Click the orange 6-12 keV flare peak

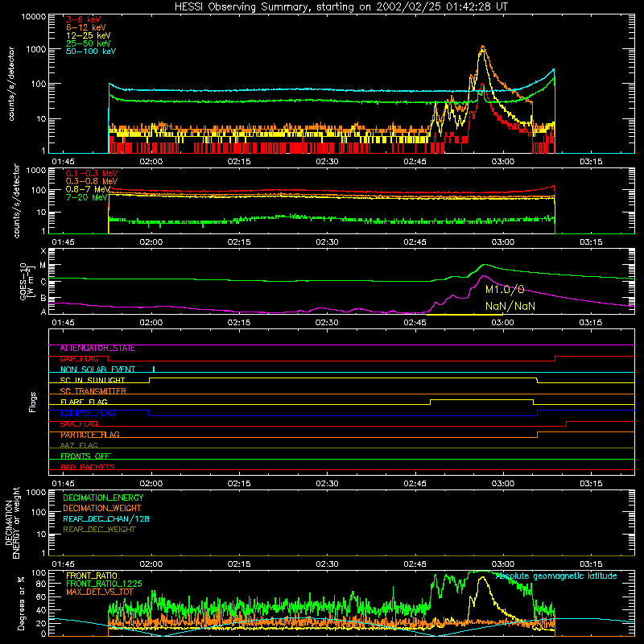[482, 47]
